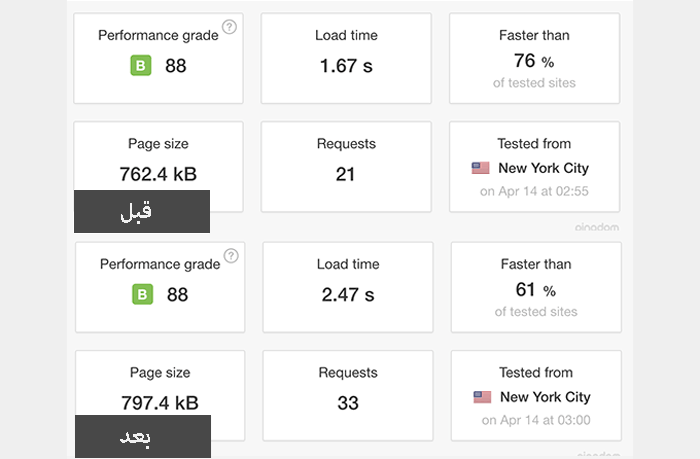Click the بعد (after) label banner
Image resolution: width=700 pixels, height=459 pixels.
143,436
